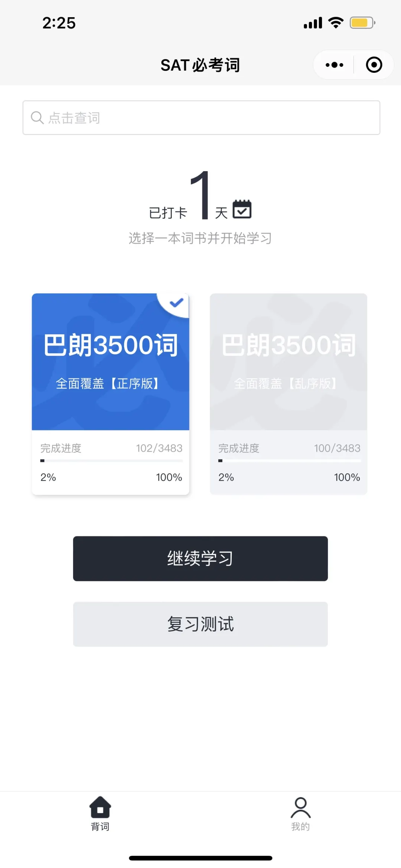Tap the 102/3483 progress count
401x868 pixels.
159,448
